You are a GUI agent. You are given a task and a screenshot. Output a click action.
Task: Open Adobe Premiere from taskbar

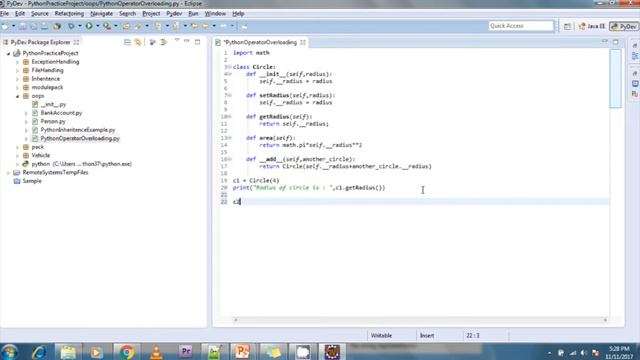click(185, 352)
